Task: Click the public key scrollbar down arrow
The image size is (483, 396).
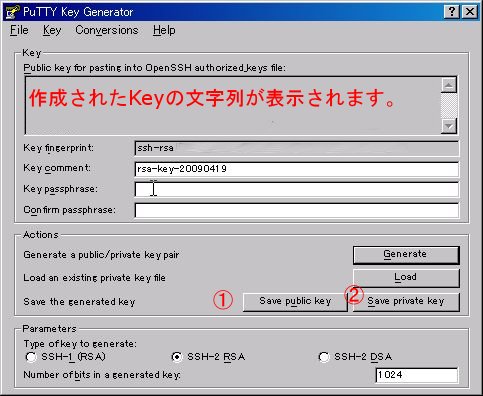Action: pyautogui.click(x=449, y=126)
